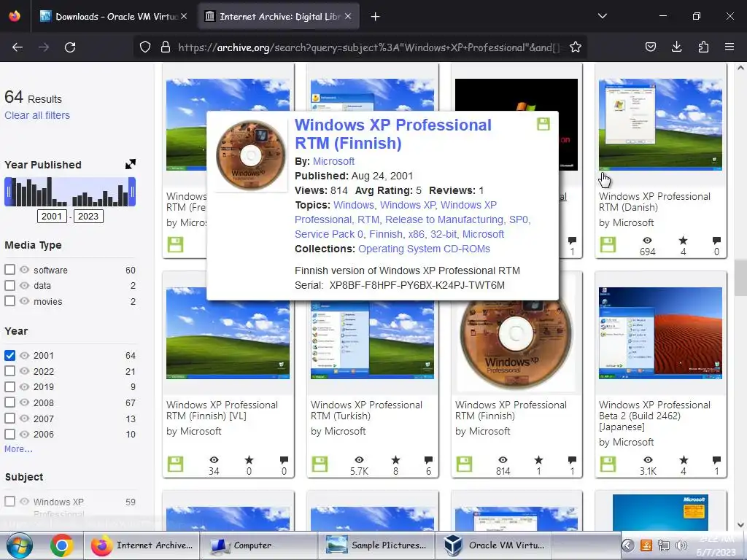The image size is (747, 560).
Task: Click right handle of year range slider
Action: (x=132, y=192)
